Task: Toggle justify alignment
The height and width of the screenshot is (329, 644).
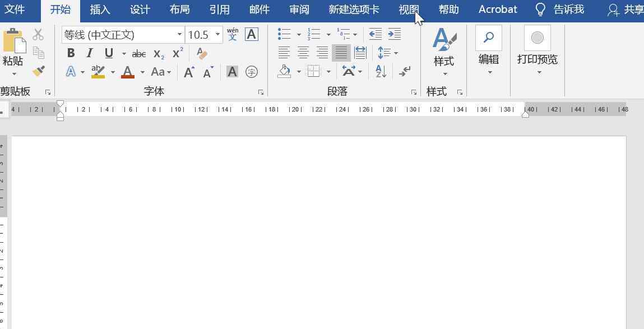Action: [x=341, y=53]
